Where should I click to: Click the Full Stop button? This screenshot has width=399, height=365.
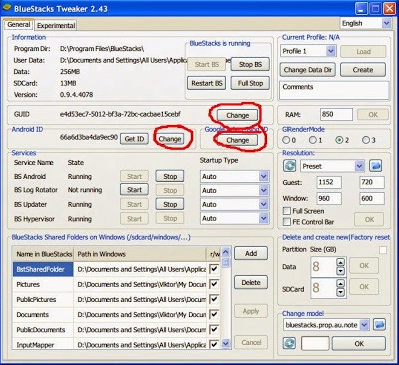tap(250, 83)
